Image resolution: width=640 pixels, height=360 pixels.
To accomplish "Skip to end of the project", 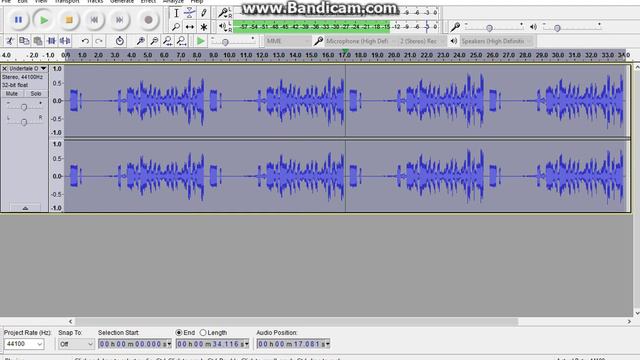I will (x=120, y=20).
